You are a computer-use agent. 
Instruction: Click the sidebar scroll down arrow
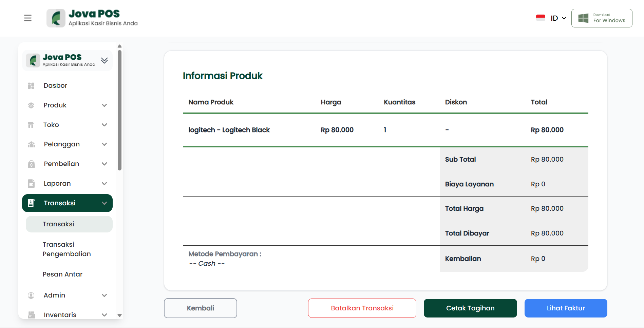[119, 315]
